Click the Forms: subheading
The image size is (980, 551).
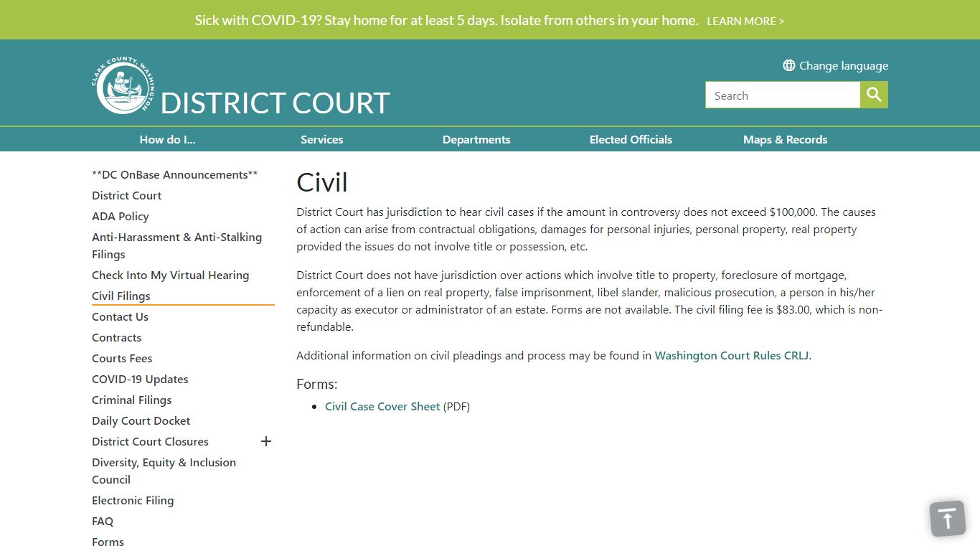click(317, 385)
